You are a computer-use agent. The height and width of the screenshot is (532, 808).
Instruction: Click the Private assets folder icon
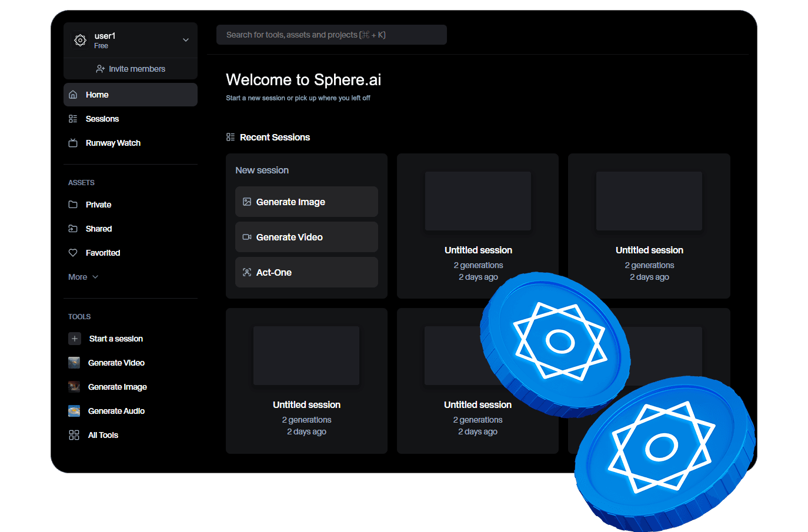[x=73, y=204]
